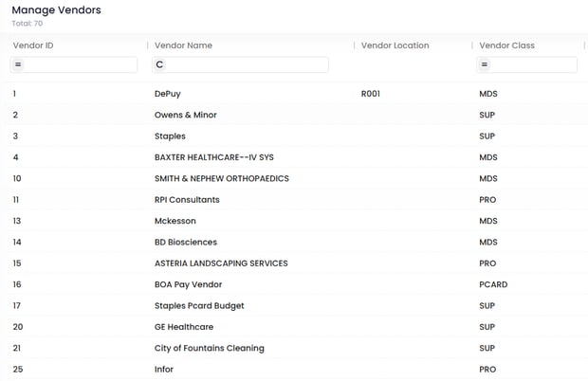Screen dimensions: 588x381
Task: Open the BAXTER HEALTHCARE--IV SYS vendor
Action: coord(213,157)
